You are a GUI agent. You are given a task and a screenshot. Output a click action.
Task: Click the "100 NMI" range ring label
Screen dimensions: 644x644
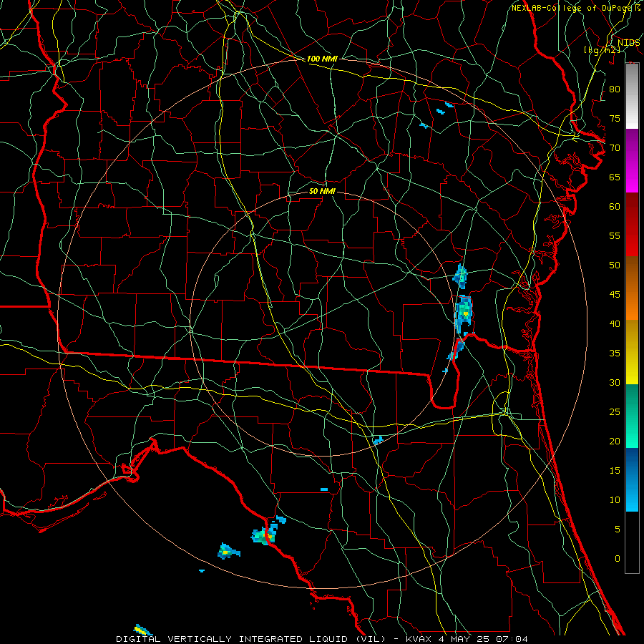322,59
